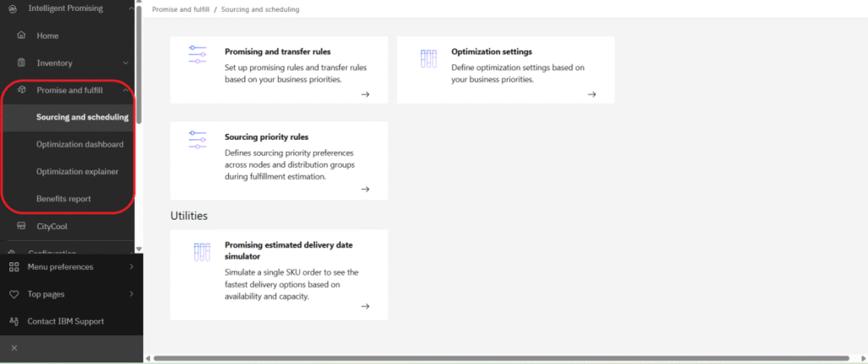
Task: Click the CityCool store icon
Action: pyautogui.click(x=21, y=226)
